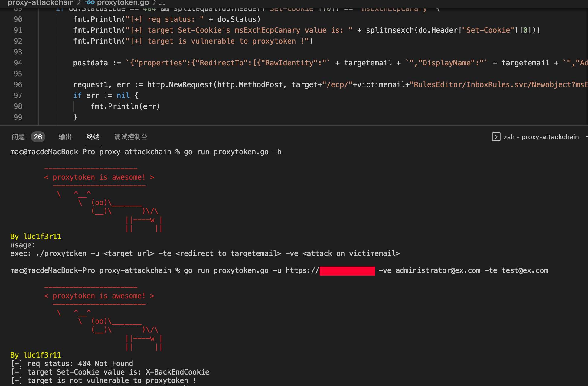Click the 'go run proxytoken.go -h' command

[232, 152]
